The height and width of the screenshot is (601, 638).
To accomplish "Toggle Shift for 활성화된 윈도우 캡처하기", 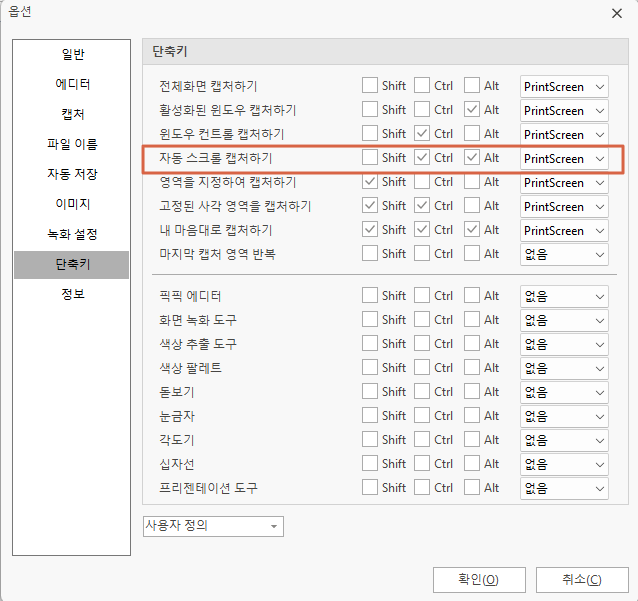I will 369,109.
